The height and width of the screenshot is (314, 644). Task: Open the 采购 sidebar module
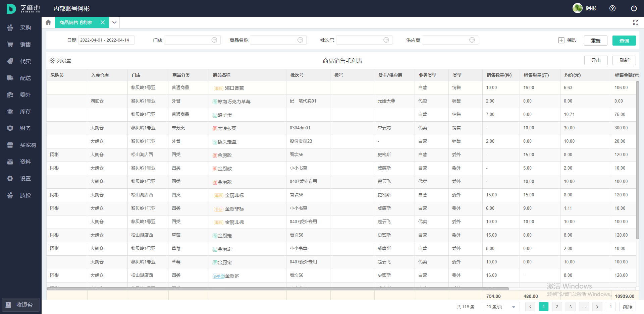point(21,28)
